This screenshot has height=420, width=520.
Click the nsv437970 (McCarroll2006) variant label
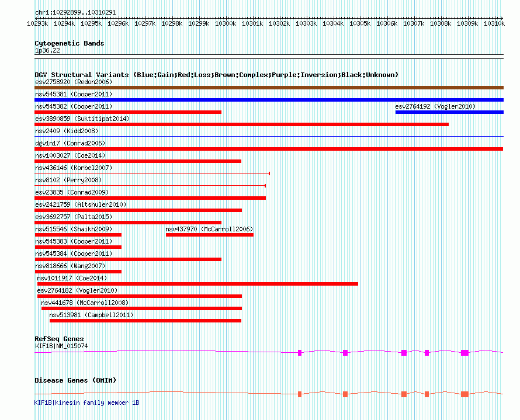click(x=209, y=229)
